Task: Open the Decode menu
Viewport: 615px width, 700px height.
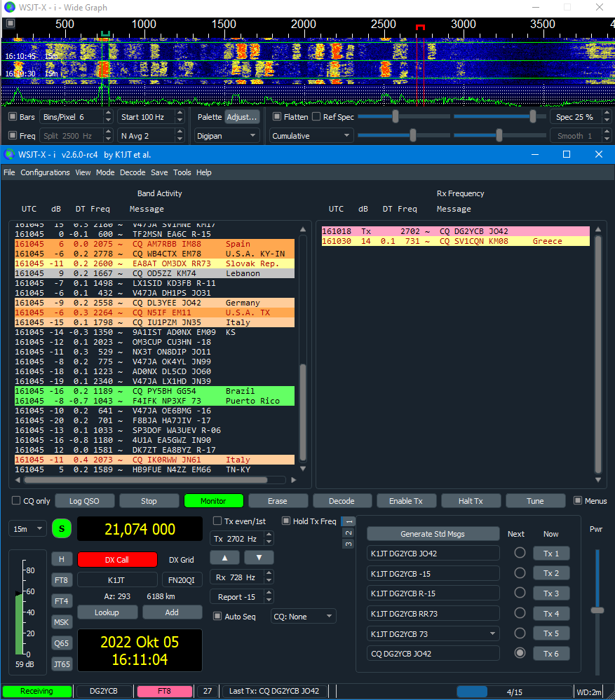Action: click(x=133, y=172)
